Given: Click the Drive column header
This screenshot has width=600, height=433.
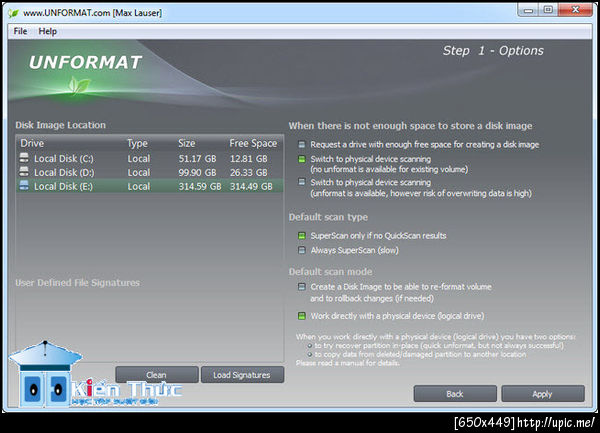Looking at the screenshot, I should 32,143.
